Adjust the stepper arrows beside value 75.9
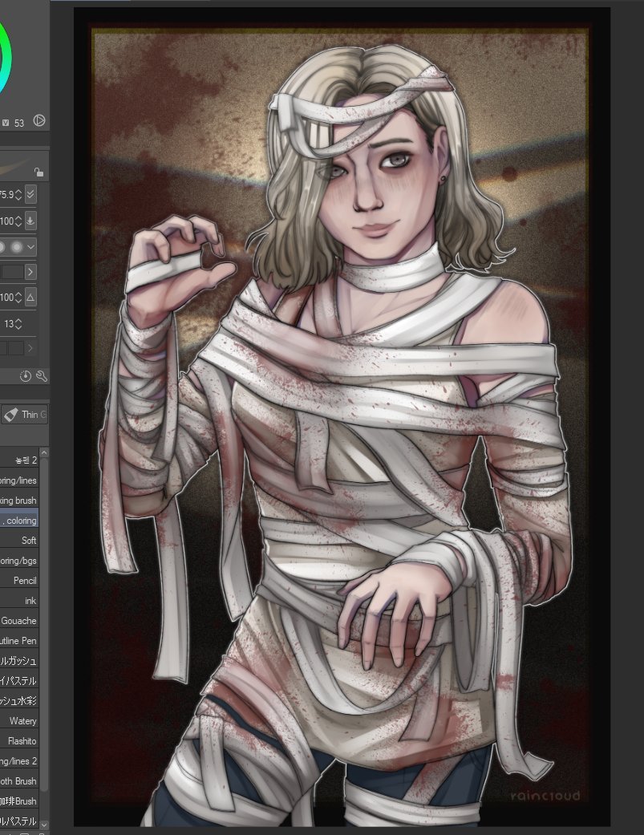Screen dimensions: 644x835 click(18, 194)
